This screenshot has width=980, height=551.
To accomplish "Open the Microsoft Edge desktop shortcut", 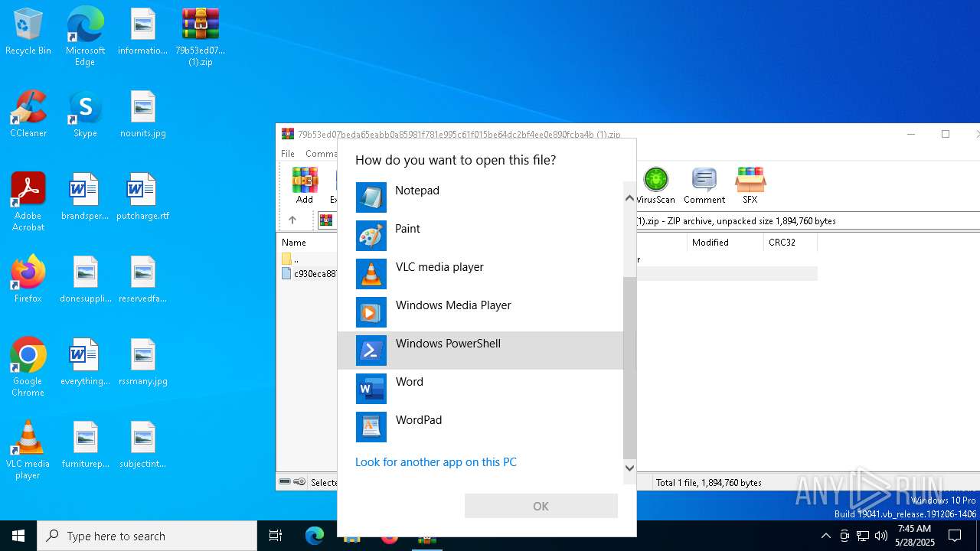I will (x=85, y=37).
